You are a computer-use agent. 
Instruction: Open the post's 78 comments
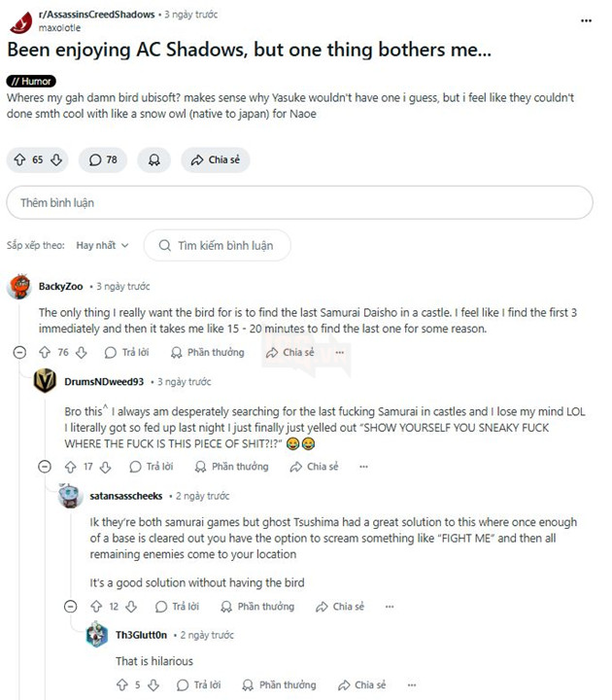click(x=102, y=159)
